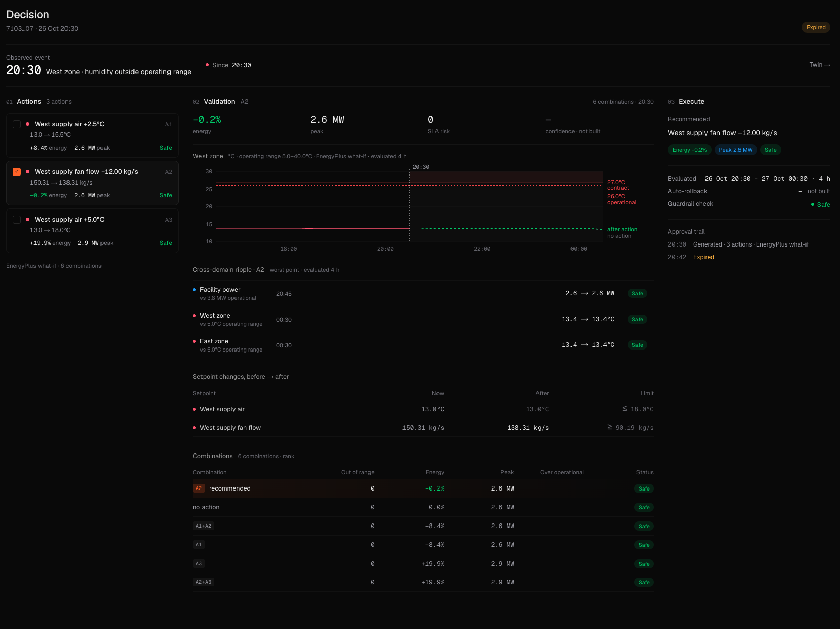Screen dimensions: 840x629
Task: Open the Twin link
Action: [820, 65]
